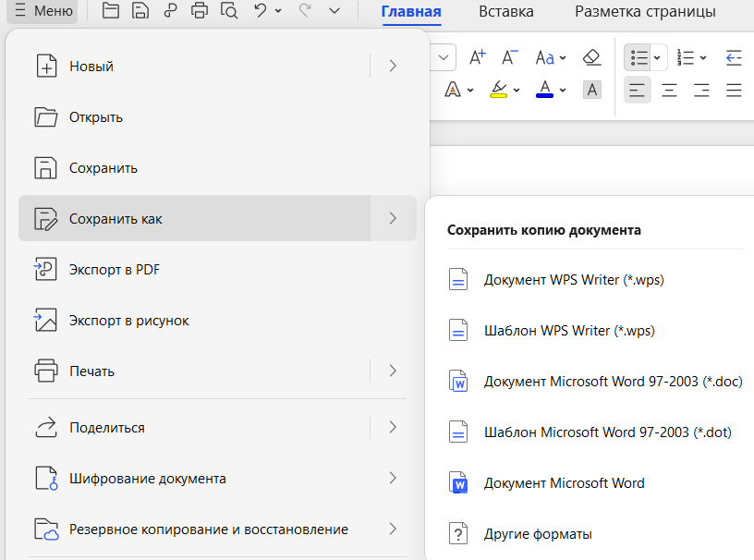Click the print toolbar icon

coord(199,10)
